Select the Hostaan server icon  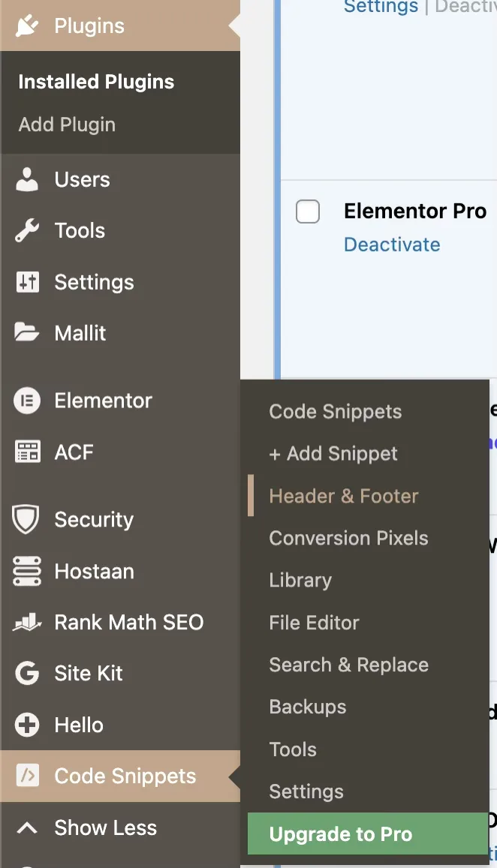[x=27, y=571]
